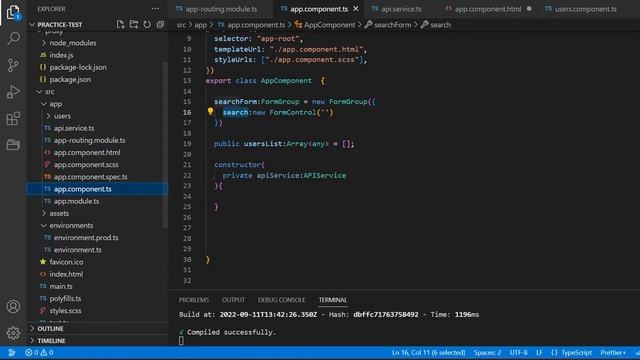The width and height of the screenshot is (640, 360).
Task: Open index.js in the file tree
Action: pos(61,55)
